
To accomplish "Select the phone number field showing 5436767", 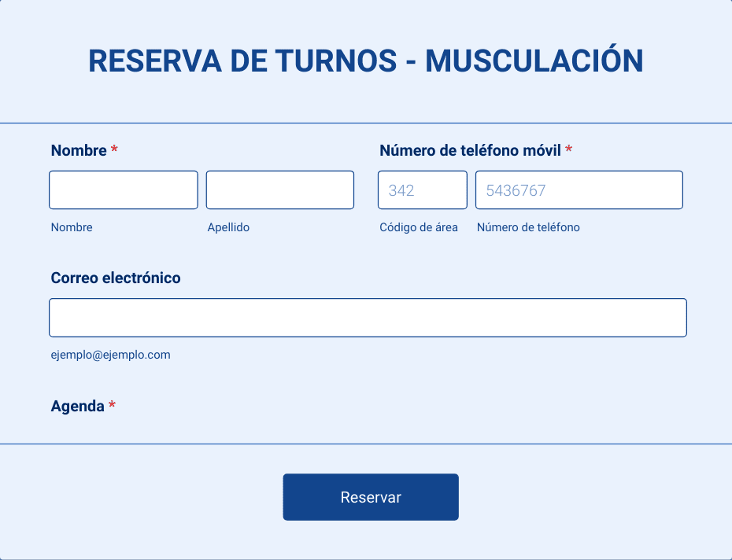I will point(579,190).
